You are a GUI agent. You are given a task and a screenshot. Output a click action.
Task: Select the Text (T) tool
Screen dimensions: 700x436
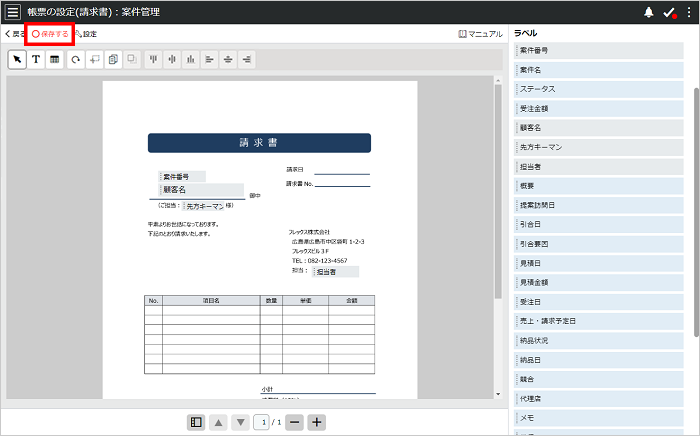pos(36,59)
